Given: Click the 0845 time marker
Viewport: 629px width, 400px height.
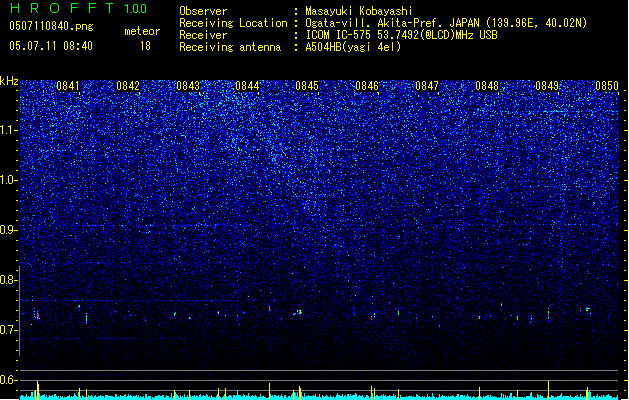Looking at the screenshot, I should [307, 86].
